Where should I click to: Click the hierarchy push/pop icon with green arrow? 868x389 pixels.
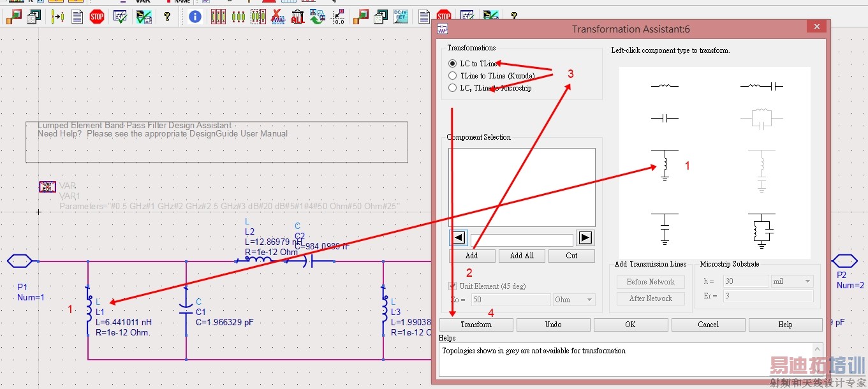(x=317, y=17)
